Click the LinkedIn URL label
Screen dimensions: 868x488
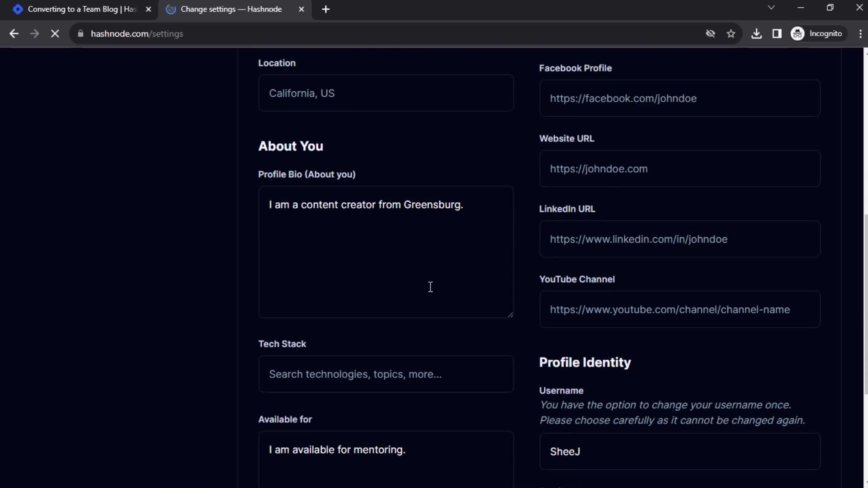pyautogui.click(x=567, y=209)
